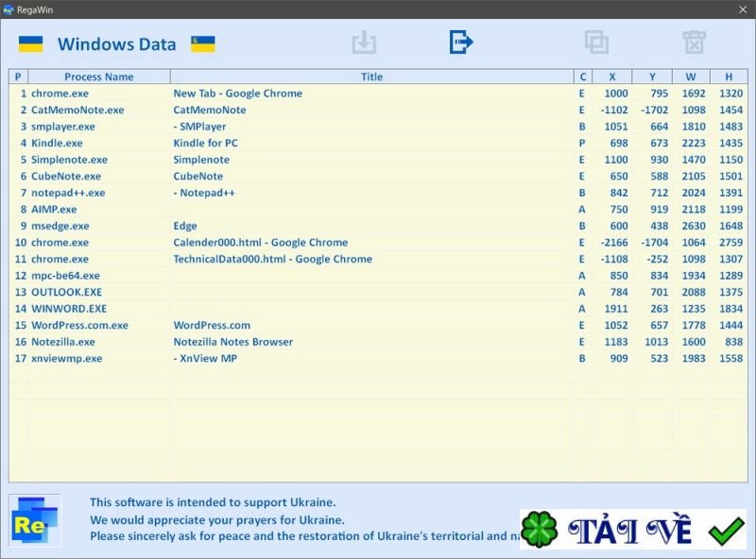Select the Notezilla.exe process row
Viewport: 756px width, 559px height.
(379, 342)
